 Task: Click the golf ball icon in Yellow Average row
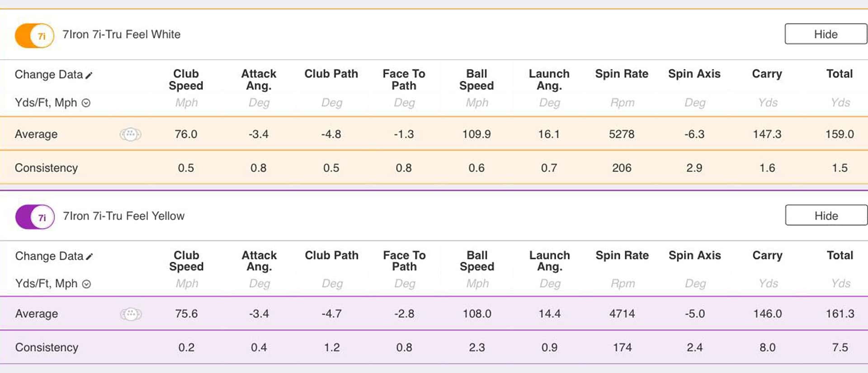point(131,314)
